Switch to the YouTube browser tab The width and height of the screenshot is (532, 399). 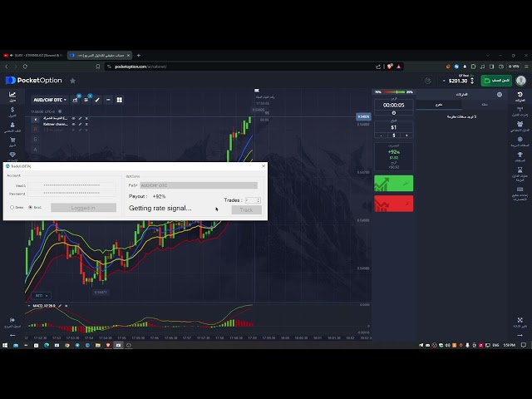pyautogui.click(x=33, y=56)
